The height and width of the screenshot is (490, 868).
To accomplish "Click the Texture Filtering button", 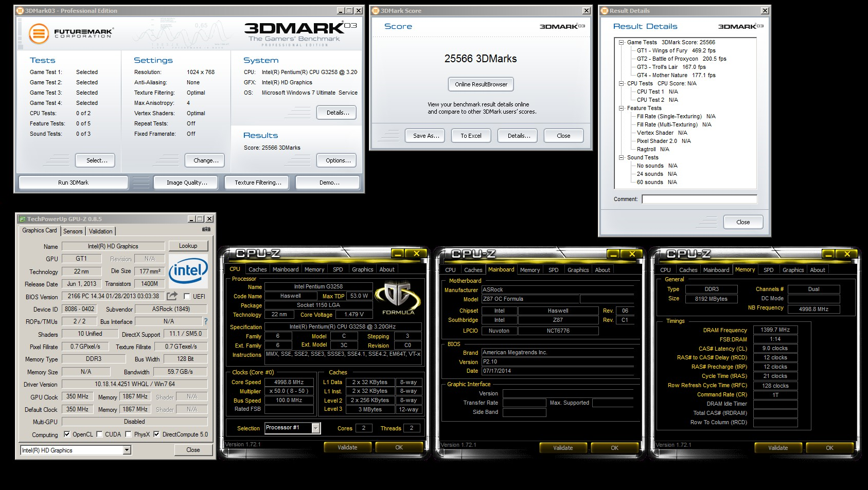I will 258,183.
